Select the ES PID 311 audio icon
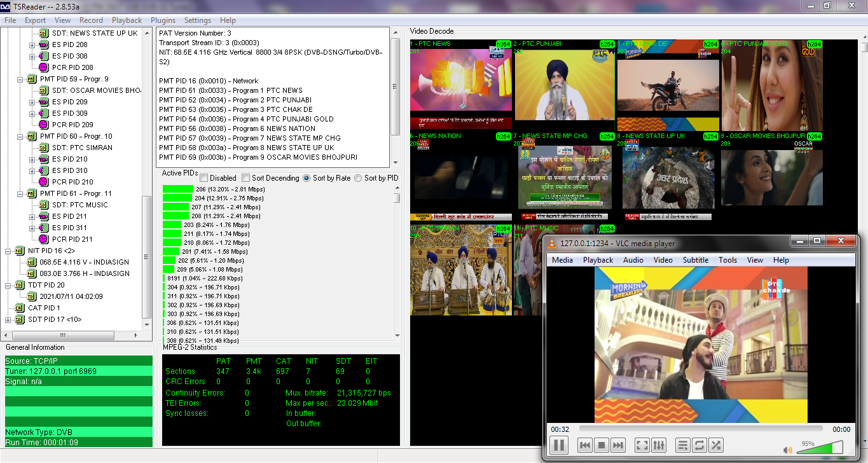Viewport: 868px width, 463px height. click(x=43, y=228)
